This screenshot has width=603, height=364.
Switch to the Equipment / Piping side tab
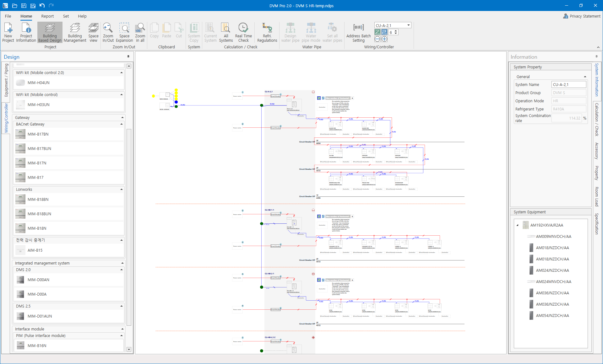6,80
